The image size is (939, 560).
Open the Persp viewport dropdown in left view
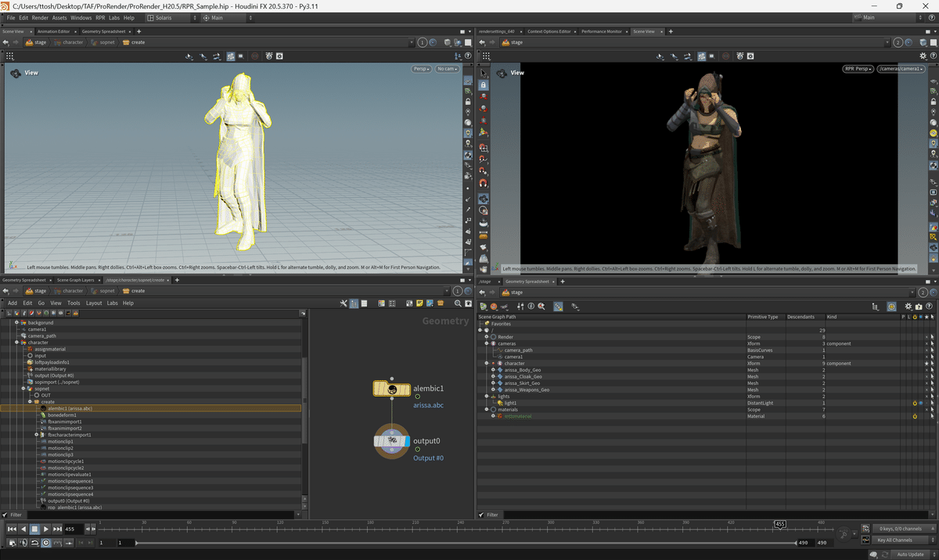click(422, 70)
